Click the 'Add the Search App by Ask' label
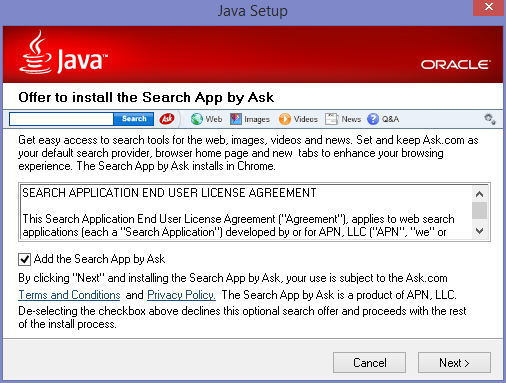This screenshot has height=383, width=506. point(99,259)
